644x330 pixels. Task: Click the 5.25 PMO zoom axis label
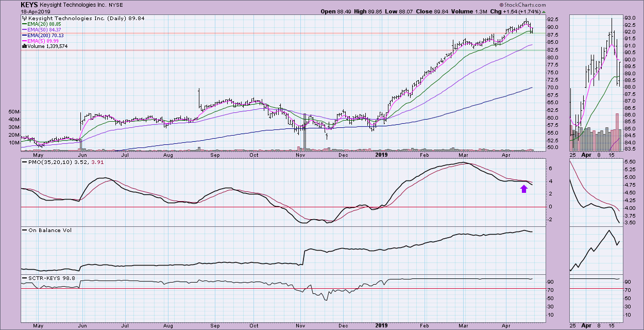[630, 170]
